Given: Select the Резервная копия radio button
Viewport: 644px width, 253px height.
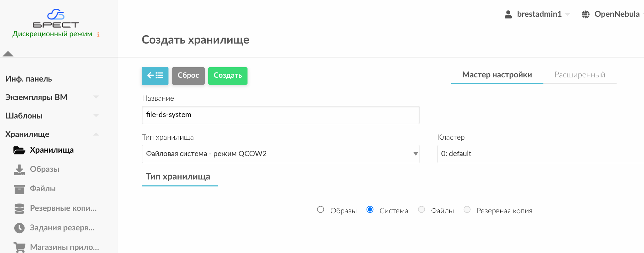Looking at the screenshot, I should (x=467, y=209).
